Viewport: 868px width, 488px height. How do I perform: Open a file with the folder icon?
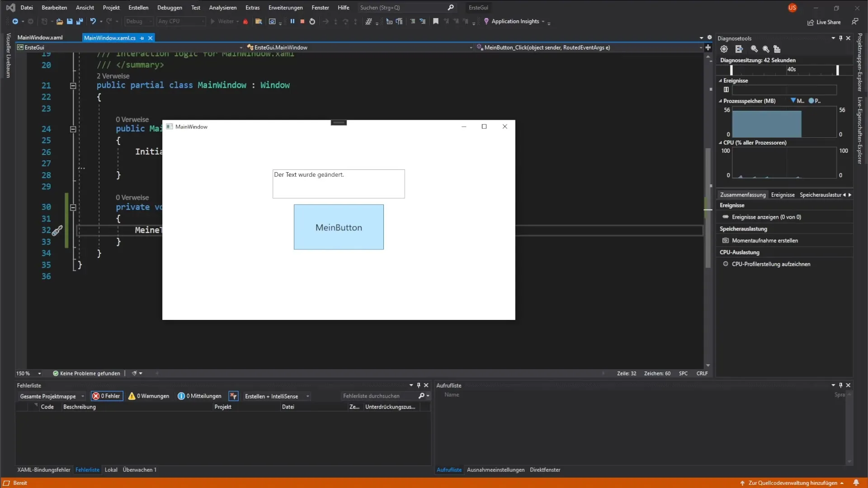point(59,21)
